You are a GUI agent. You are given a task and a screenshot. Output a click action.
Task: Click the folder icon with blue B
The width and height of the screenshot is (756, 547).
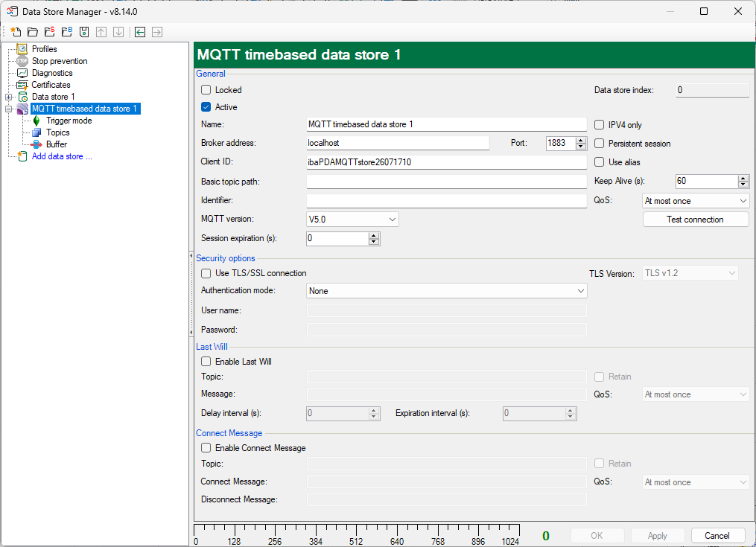[67, 32]
